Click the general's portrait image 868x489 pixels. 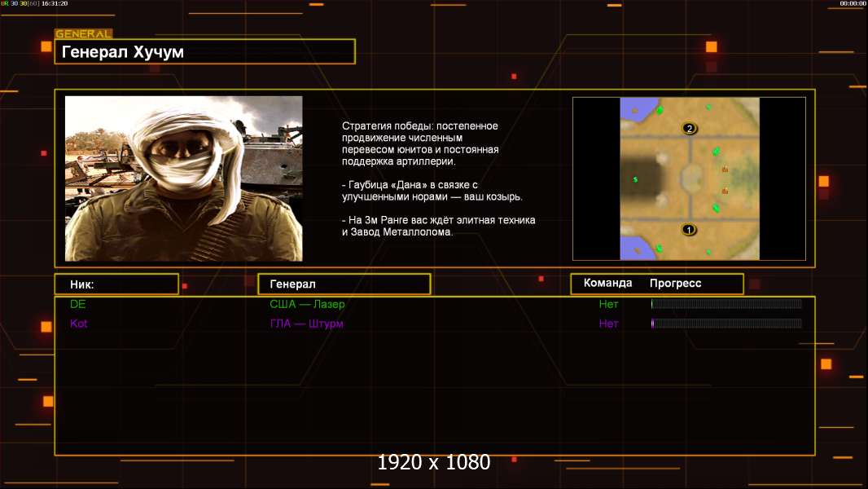(183, 178)
